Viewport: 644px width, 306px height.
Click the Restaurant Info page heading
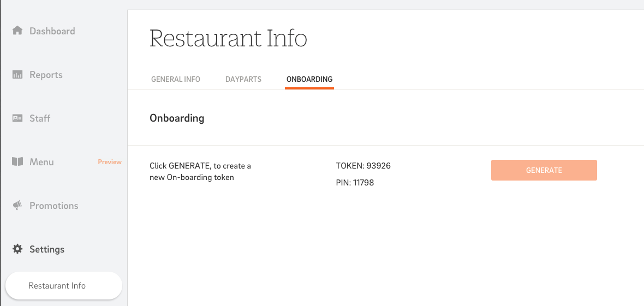coord(228,38)
